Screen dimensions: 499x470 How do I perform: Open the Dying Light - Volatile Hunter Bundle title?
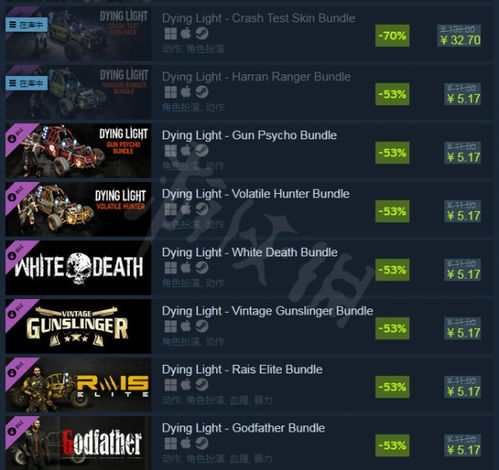256,194
